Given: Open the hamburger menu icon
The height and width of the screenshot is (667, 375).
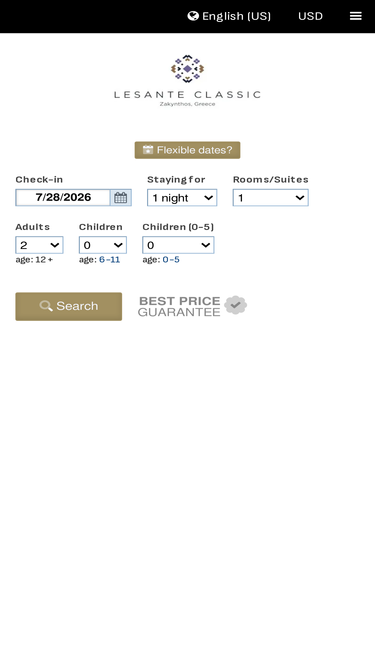Looking at the screenshot, I should (x=355, y=16).
